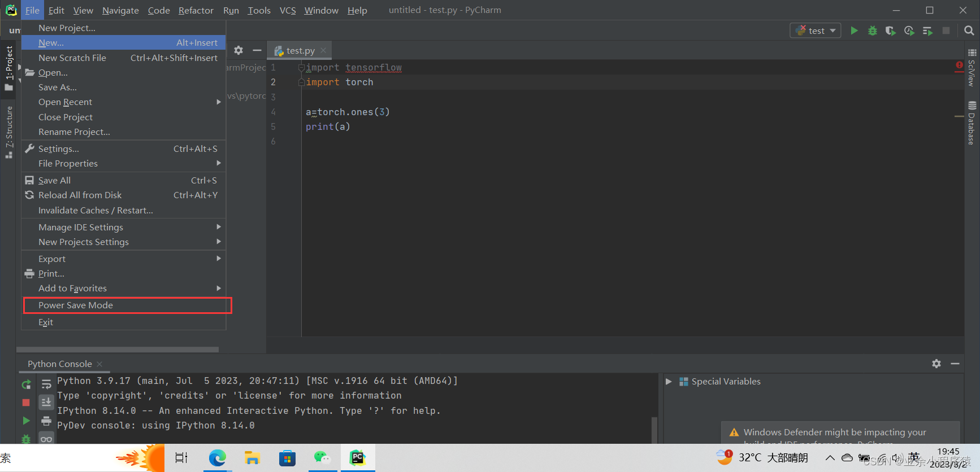Open the Refactor menu
Viewport: 980px width, 472px height.
[196, 10]
